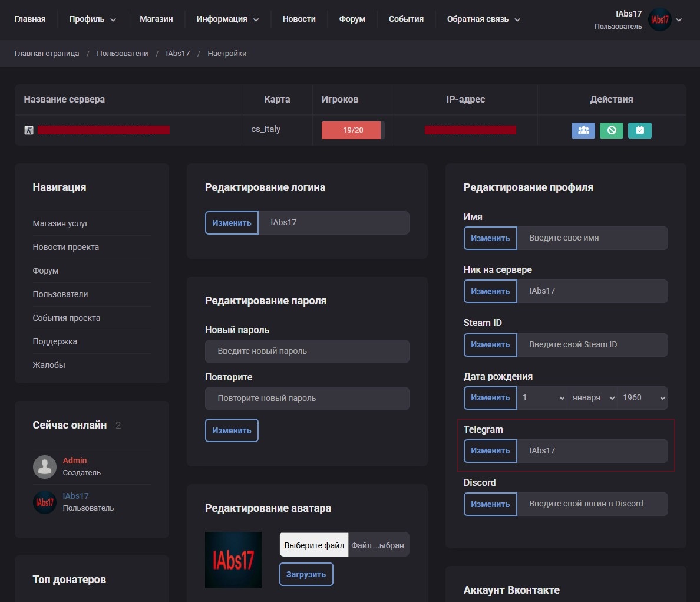Open Новости in the top menu
The image size is (700, 602).
point(299,19)
